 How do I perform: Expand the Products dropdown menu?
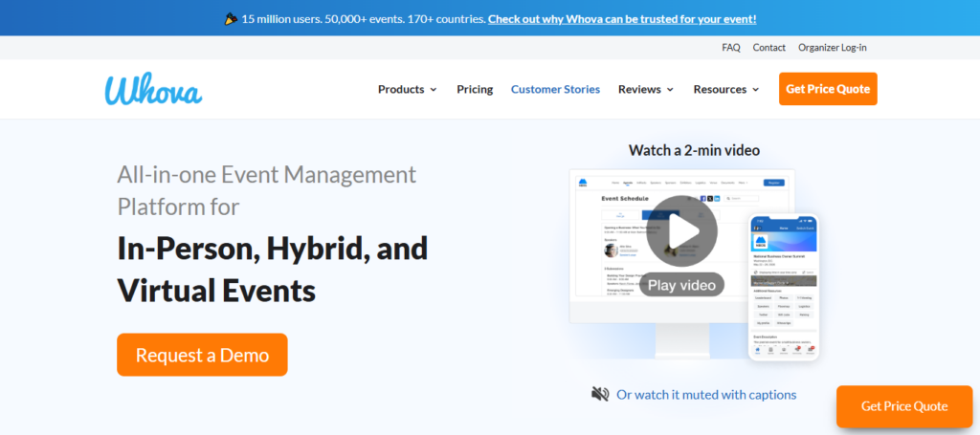408,89
